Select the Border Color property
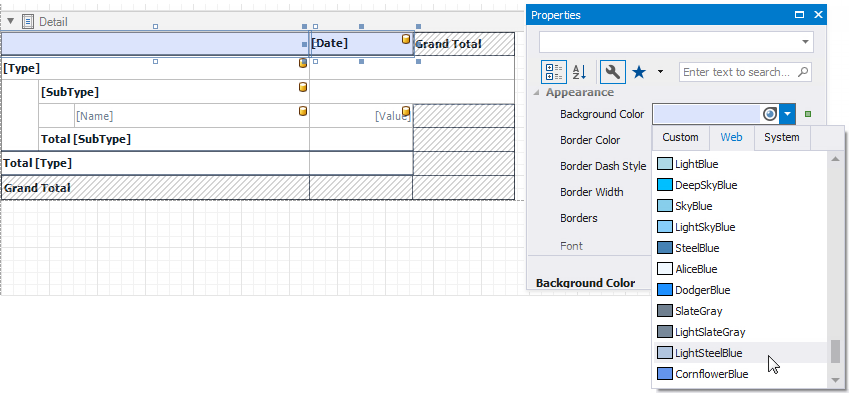The image size is (849, 393). pyautogui.click(x=590, y=140)
